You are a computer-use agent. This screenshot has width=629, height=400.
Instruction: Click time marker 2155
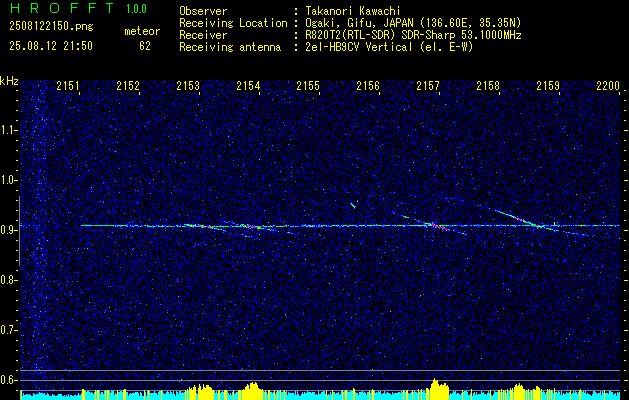(x=308, y=85)
